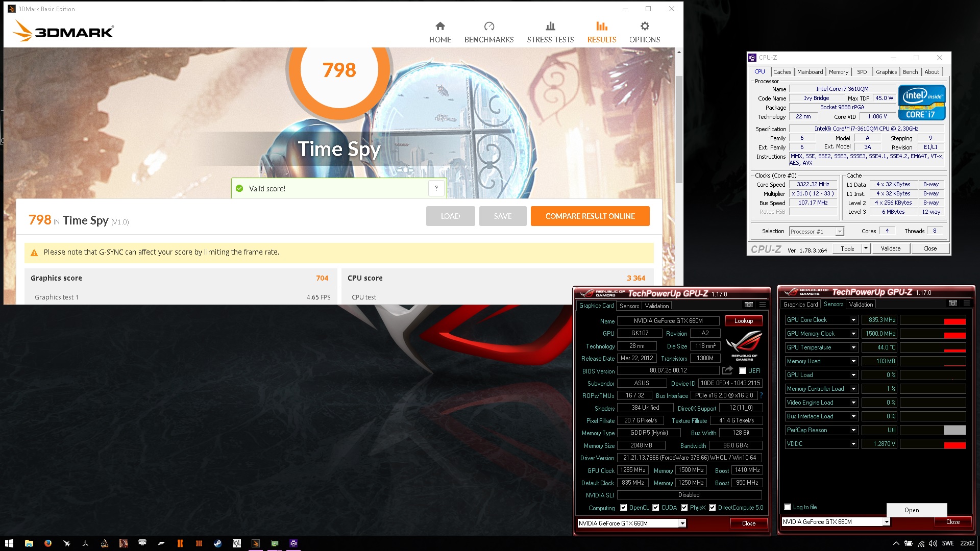Switch to Mainboard tab in CPU-Z

click(810, 72)
